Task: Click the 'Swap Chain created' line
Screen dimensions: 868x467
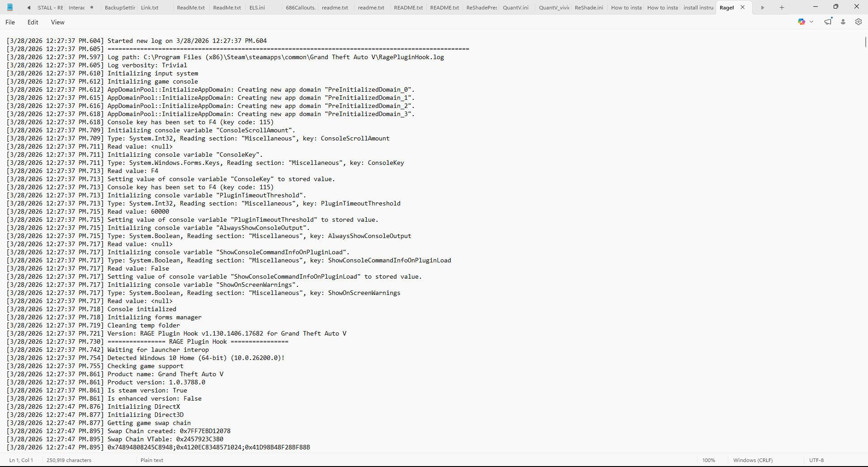Action: click(x=118, y=431)
